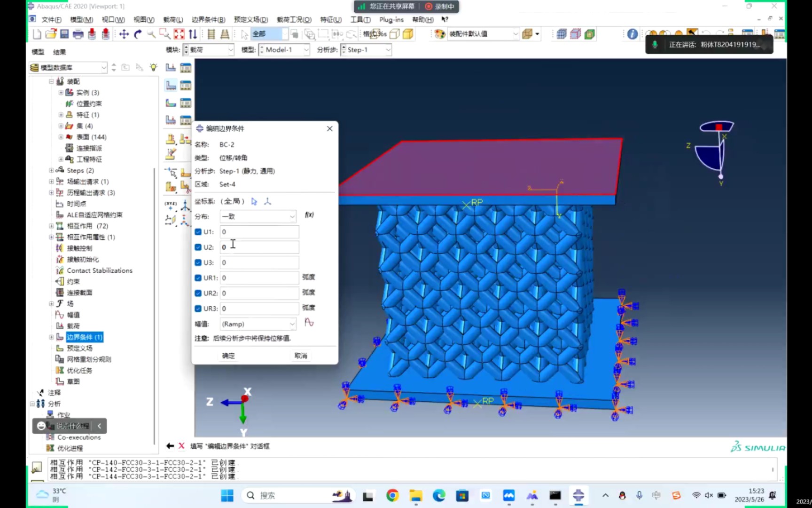Click the Create Datum Point XYZ tool

[x=171, y=205]
